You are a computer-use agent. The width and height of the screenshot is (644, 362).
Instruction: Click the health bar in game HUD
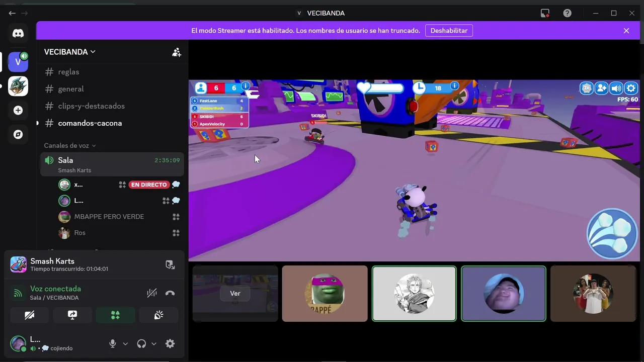381,88
